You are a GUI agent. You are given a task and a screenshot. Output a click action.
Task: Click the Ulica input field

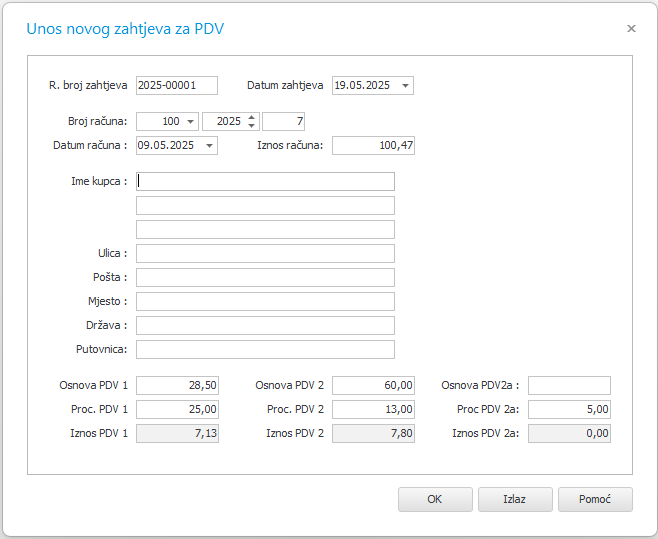click(265, 254)
